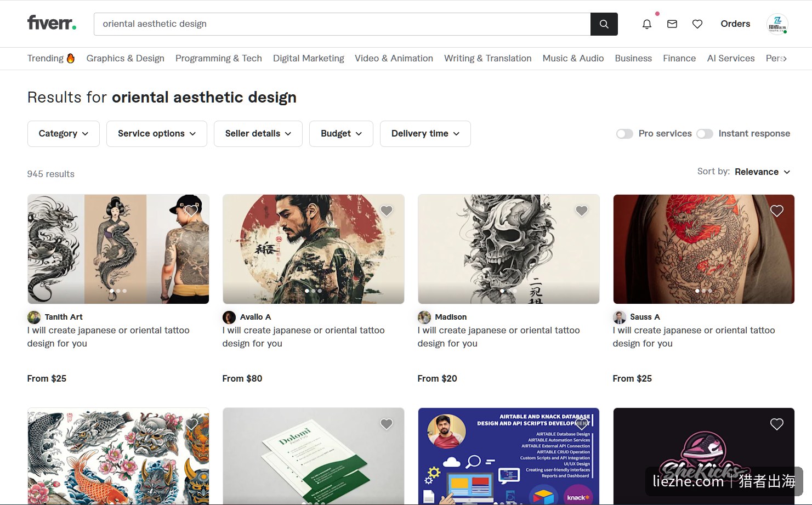Open the Writing & Translation category
The width and height of the screenshot is (812, 505).
pos(488,59)
